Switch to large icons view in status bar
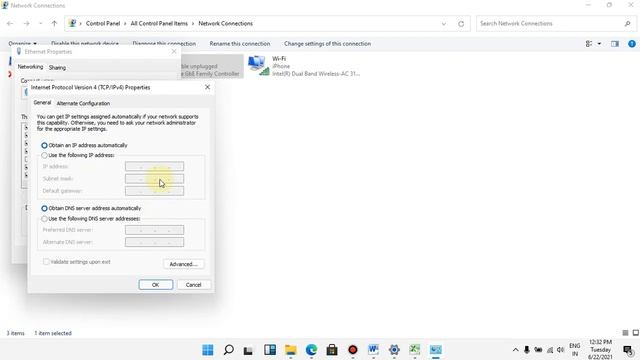This screenshot has height=360, width=640. tap(636, 333)
